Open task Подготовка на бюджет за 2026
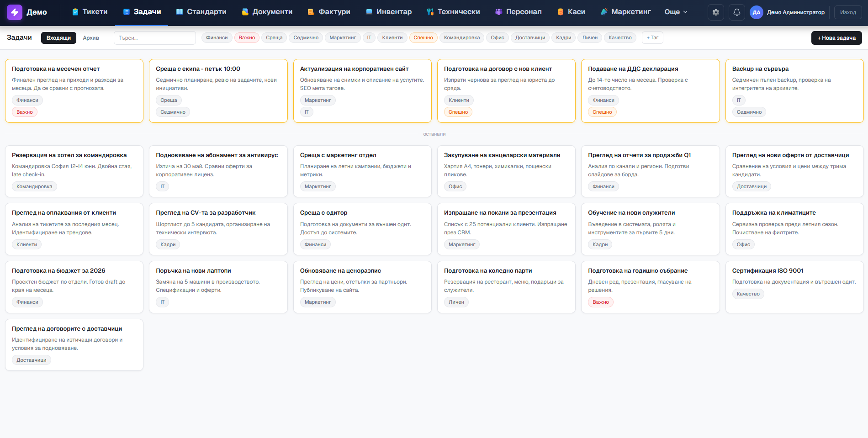This screenshot has width=868, height=438. [74, 287]
